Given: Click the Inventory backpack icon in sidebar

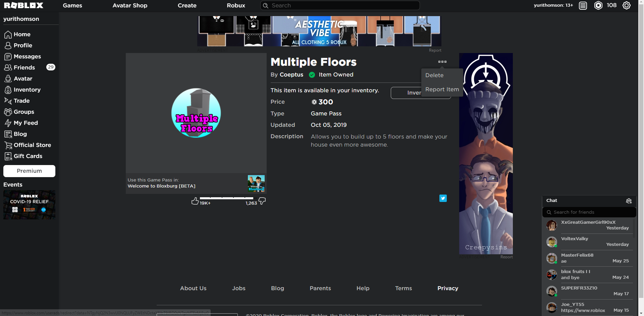Looking at the screenshot, I should pyautogui.click(x=8, y=90).
